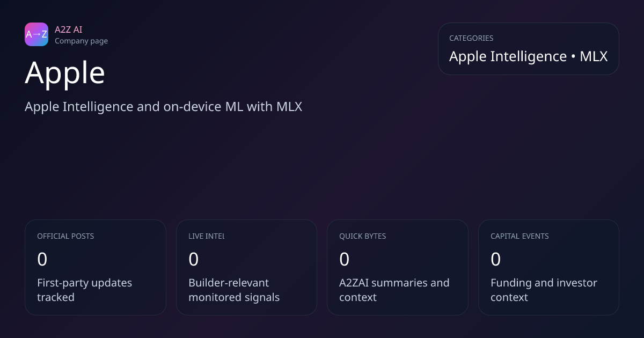Select the First-party updates tracked text
This screenshot has height=338, width=644.
(x=84, y=290)
